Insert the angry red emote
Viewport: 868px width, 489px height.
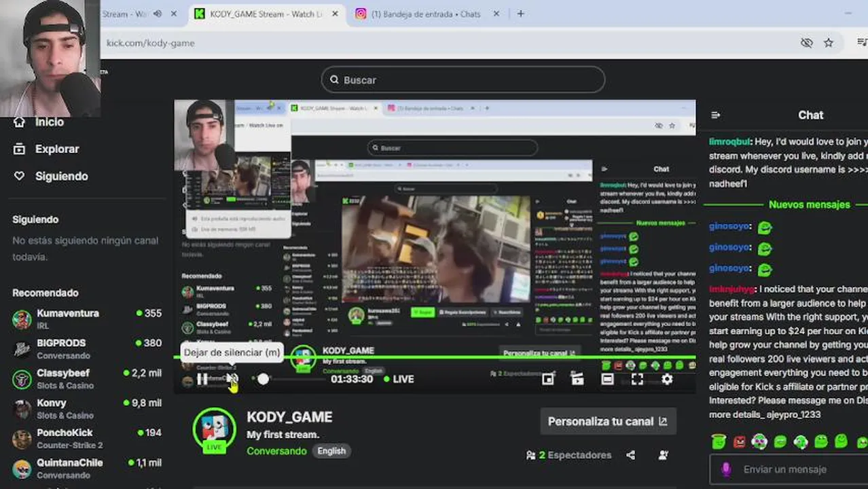pos(739,442)
